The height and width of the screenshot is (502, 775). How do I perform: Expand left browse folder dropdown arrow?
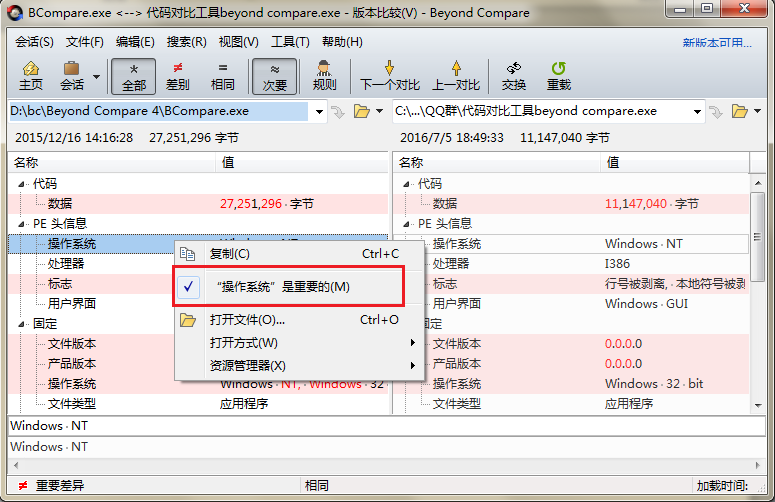pos(380,111)
